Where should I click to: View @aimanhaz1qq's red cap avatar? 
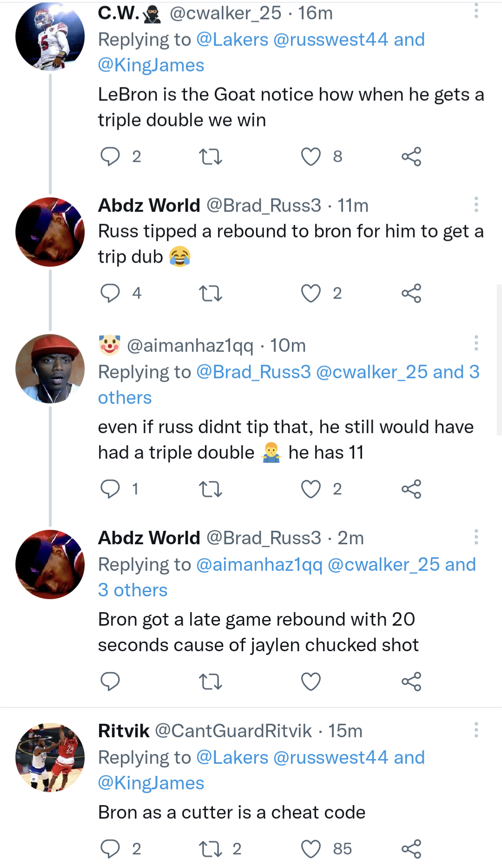(50, 368)
